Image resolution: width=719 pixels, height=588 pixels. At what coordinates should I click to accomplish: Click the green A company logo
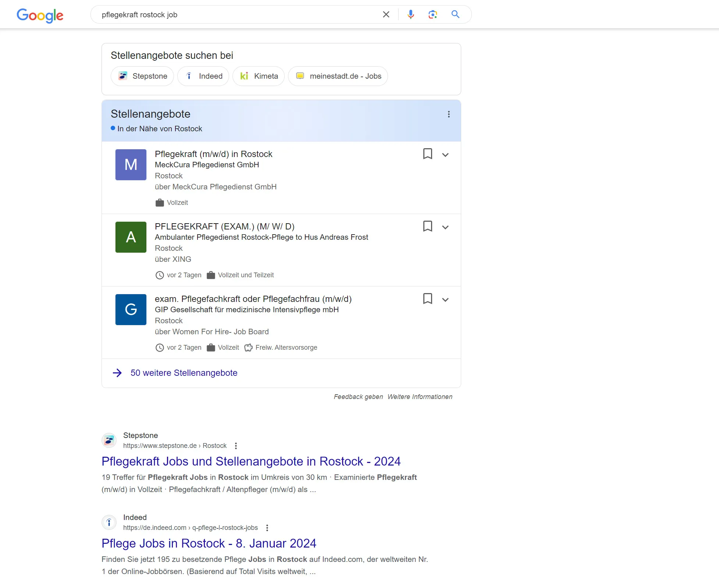point(131,237)
